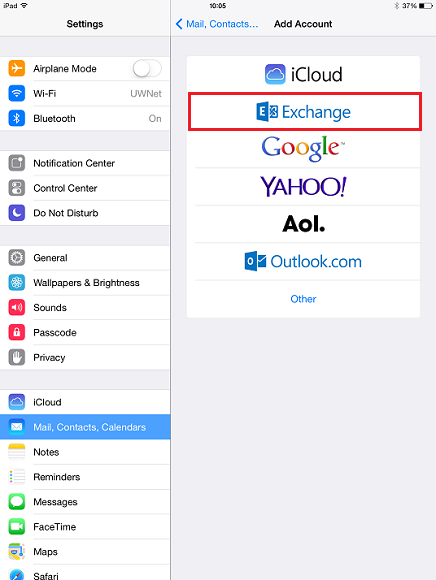Image resolution: width=436 pixels, height=580 pixels.
Task: Tap the Bluetooth icon in sidebar
Action: 17,118
